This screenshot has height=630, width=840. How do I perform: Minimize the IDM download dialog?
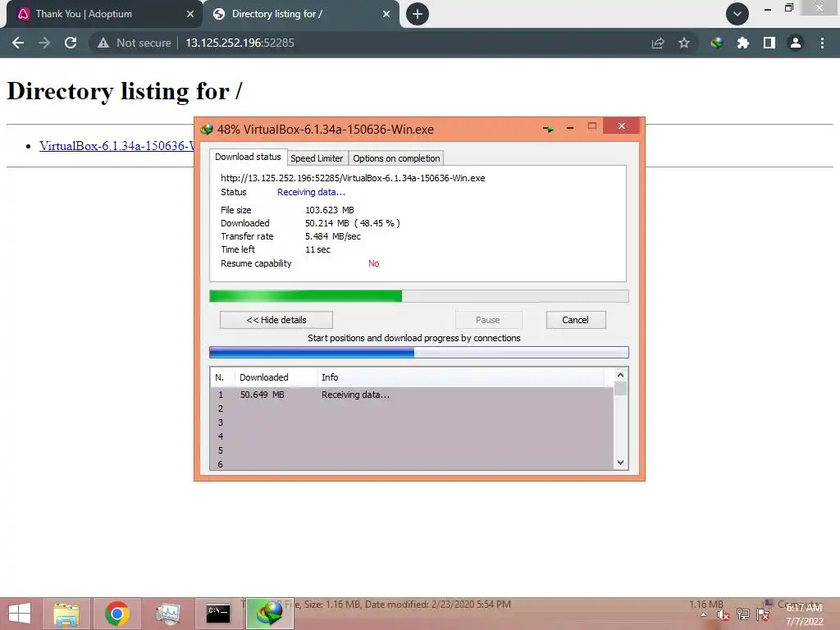pyautogui.click(x=570, y=128)
